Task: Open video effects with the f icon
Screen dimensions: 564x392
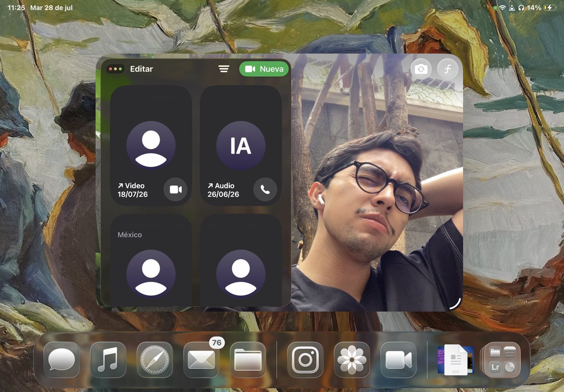Action: click(447, 70)
